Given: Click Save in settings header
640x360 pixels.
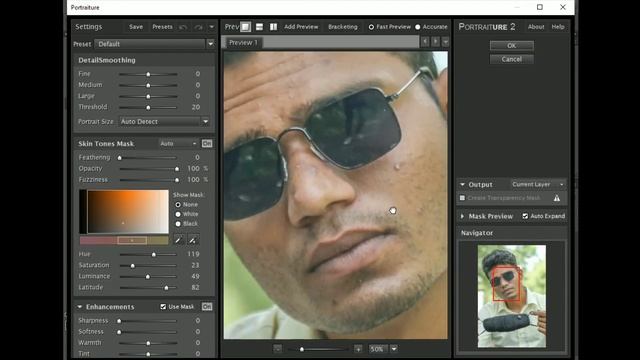Looking at the screenshot, I should click(x=136, y=27).
